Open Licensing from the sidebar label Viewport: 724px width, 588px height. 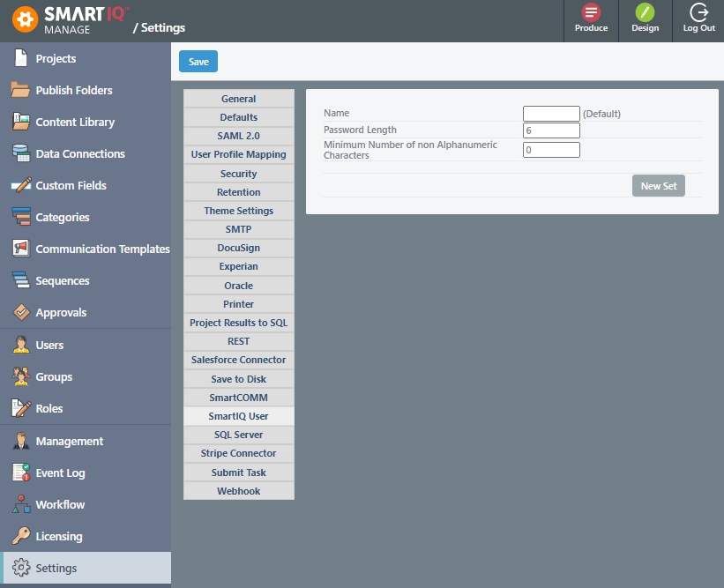point(59,536)
